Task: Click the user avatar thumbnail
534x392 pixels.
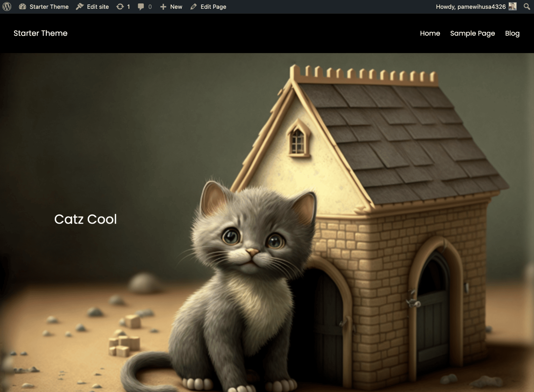Action: pyautogui.click(x=512, y=6)
